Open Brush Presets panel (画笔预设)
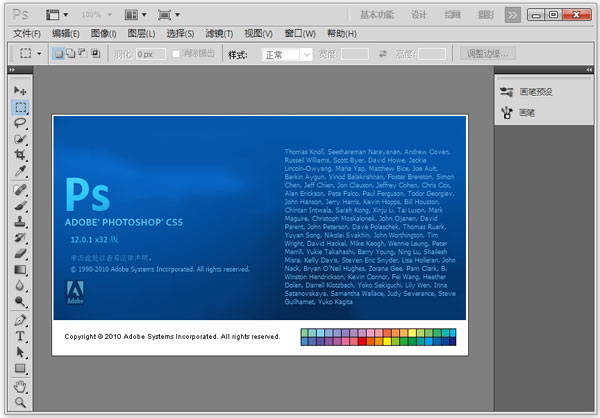This screenshot has height=418, width=600. [526, 92]
